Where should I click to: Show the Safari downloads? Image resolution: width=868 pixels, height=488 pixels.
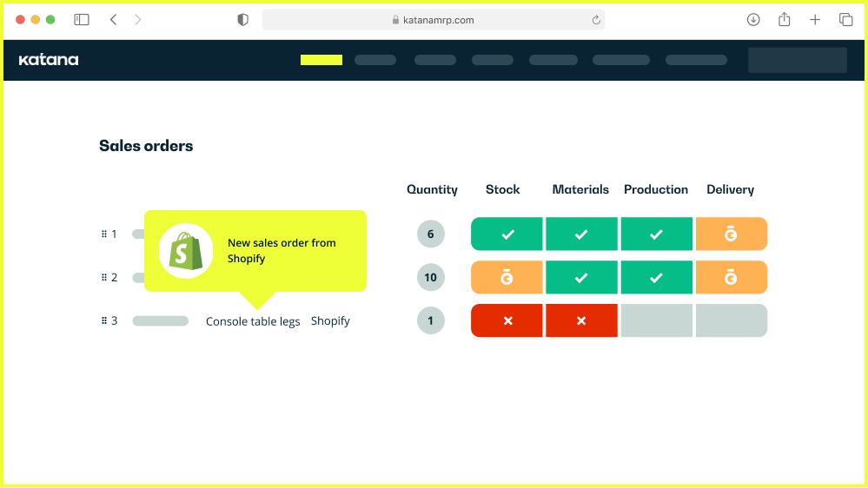[753, 20]
